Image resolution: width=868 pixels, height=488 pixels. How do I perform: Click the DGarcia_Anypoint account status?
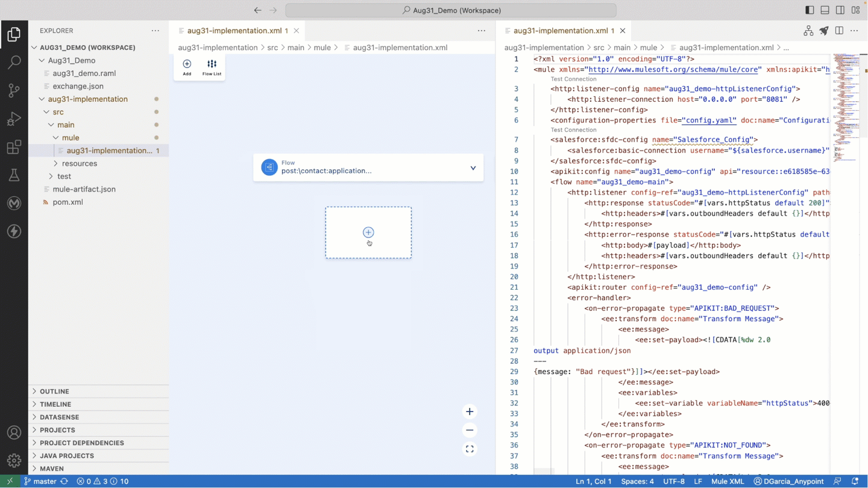788,481
